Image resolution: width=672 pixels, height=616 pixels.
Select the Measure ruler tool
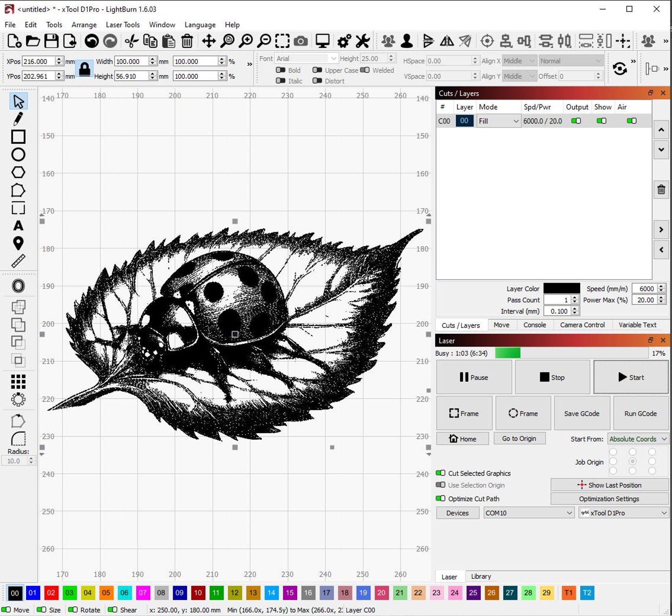18,261
